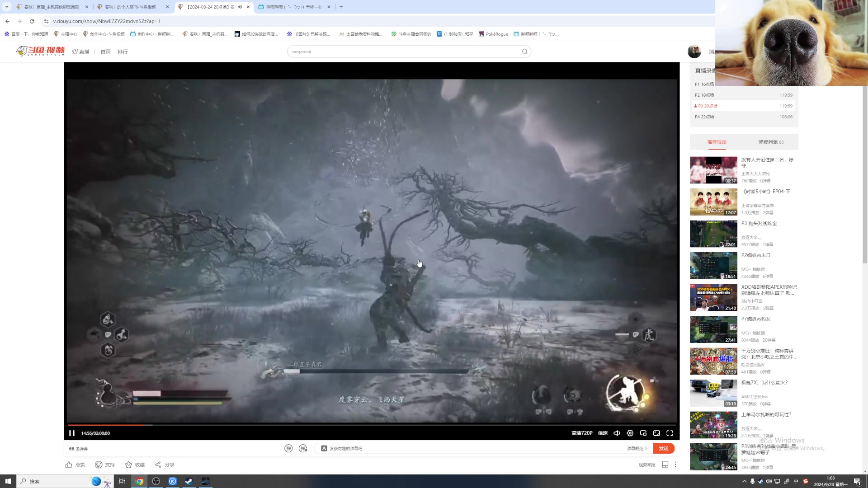Enter full screen mode
868x488 pixels.
click(x=670, y=433)
